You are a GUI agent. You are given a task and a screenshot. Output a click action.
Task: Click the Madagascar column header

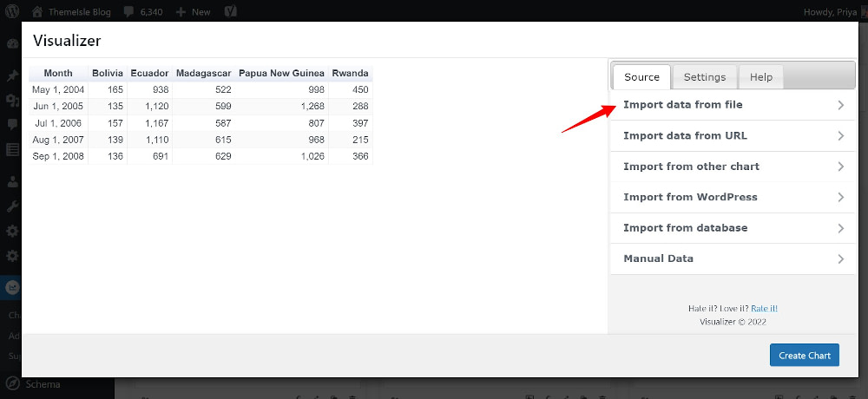(204, 73)
